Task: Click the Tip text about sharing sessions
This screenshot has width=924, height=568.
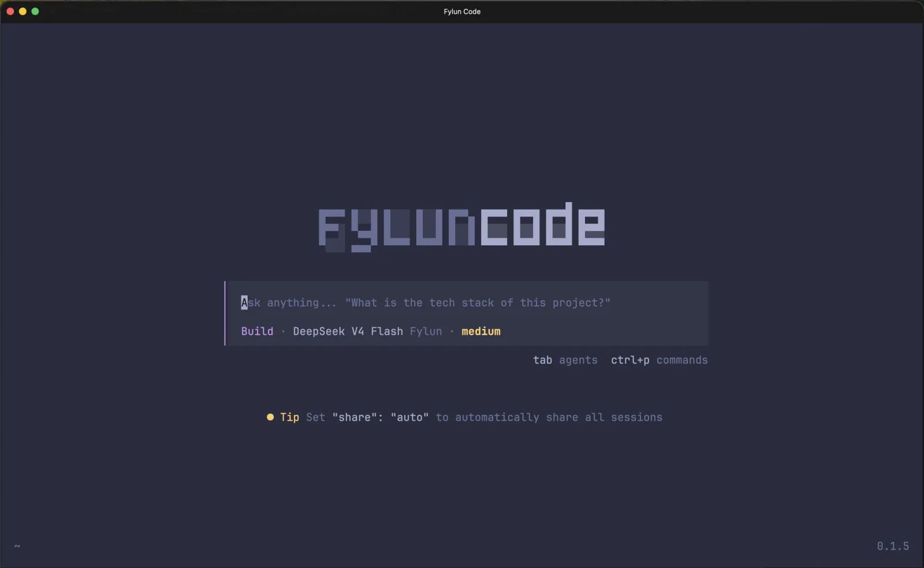Action: click(x=484, y=417)
